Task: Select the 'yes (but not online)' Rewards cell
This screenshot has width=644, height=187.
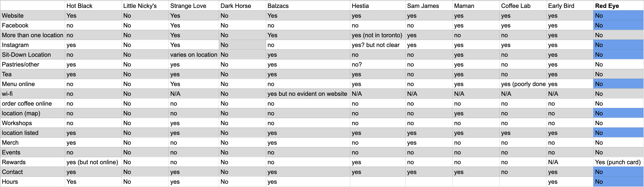Action: (94, 162)
